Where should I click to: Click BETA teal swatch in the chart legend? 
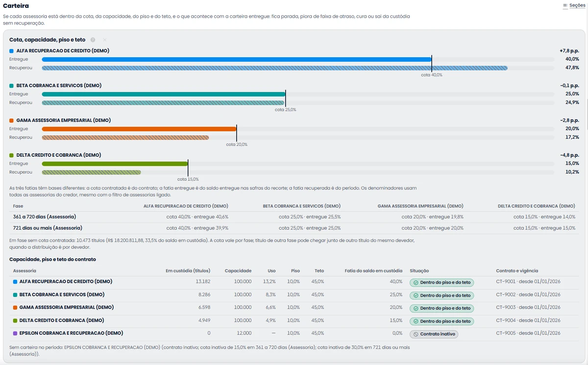[x=11, y=86]
